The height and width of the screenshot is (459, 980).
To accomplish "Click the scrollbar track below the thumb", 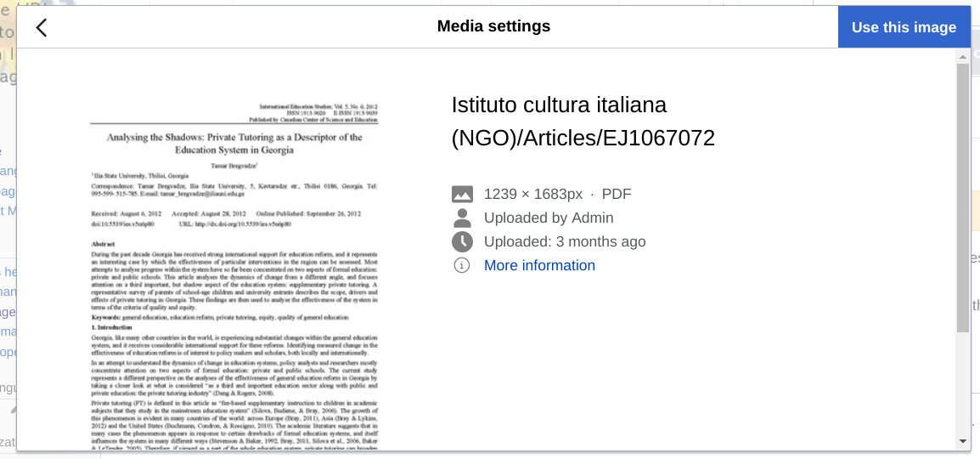I will pos(963,382).
